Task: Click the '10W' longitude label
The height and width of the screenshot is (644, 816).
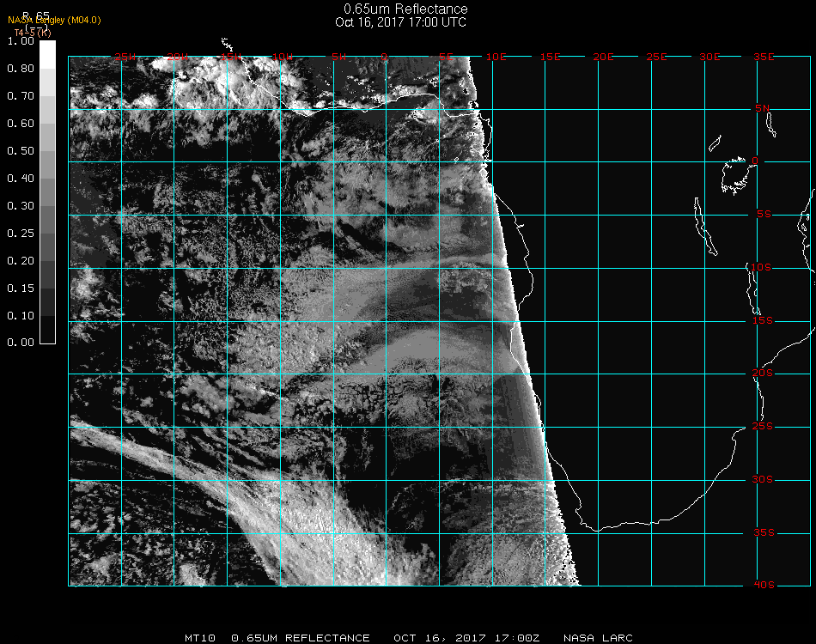Action: (283, 57)
